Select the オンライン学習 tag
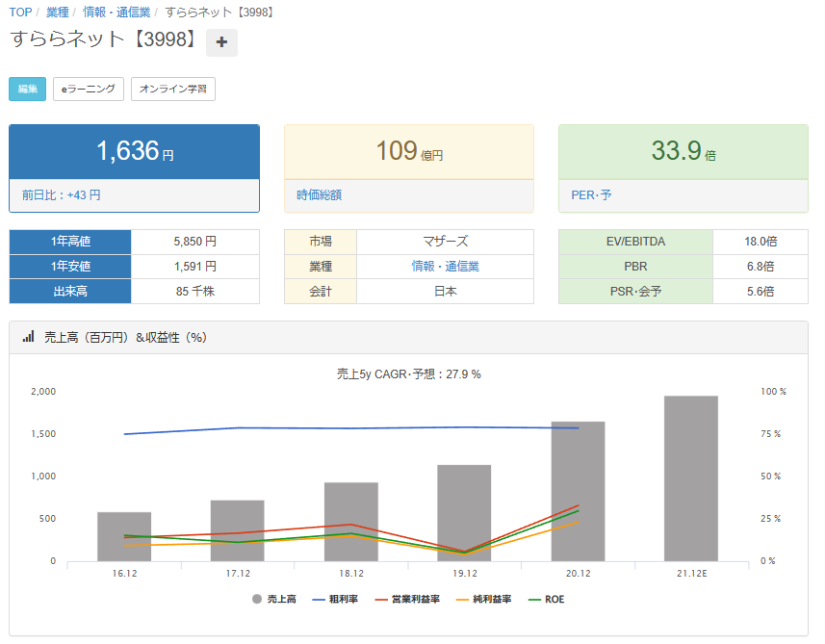Viewport: 825px width, 644px height. 173,89
